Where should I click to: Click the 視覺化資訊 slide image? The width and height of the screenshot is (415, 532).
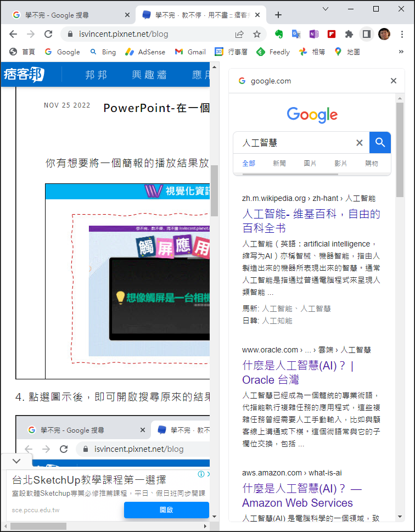127,281
